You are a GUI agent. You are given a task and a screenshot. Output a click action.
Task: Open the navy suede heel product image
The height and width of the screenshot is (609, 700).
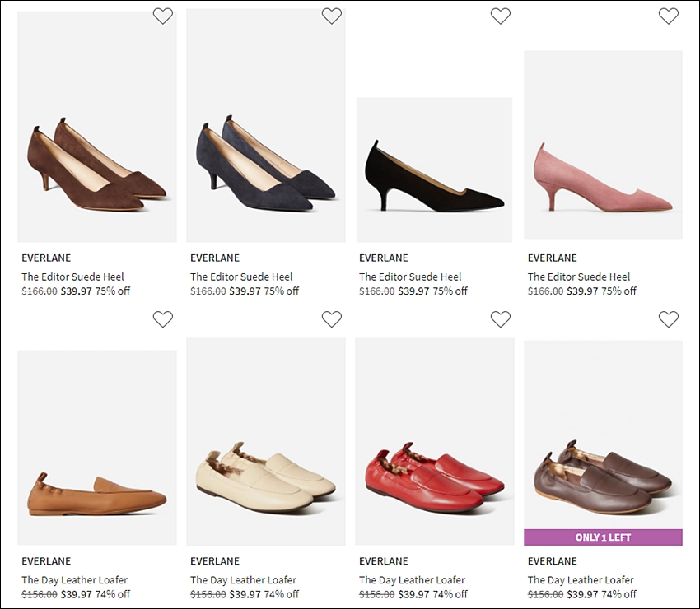pyautogui.click(x=266, y=125)
